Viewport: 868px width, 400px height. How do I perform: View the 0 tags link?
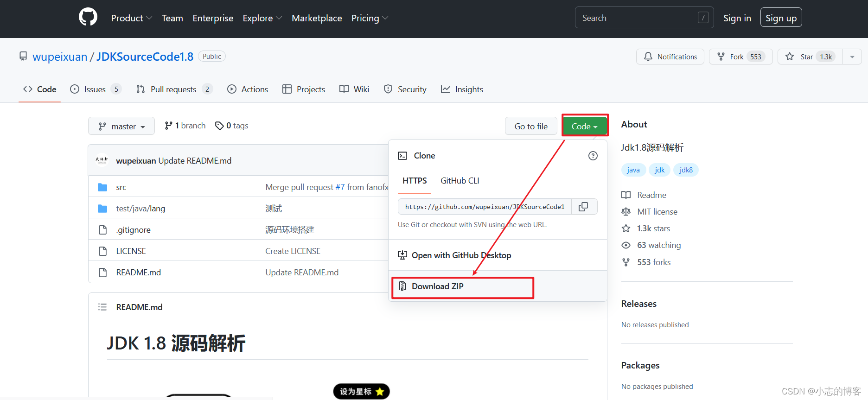pyautogui.click(x=232, y=126)
